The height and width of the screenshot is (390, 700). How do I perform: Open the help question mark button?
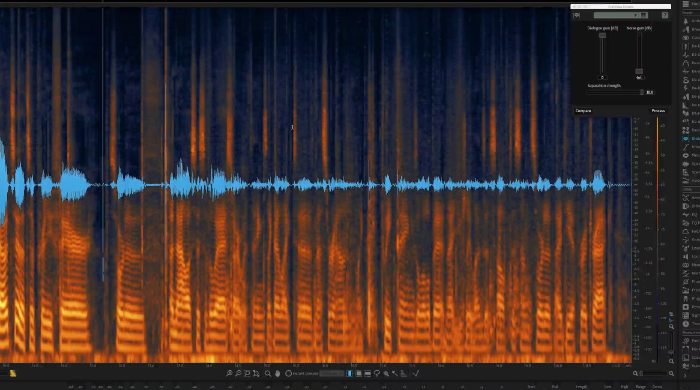coord(665,15)
